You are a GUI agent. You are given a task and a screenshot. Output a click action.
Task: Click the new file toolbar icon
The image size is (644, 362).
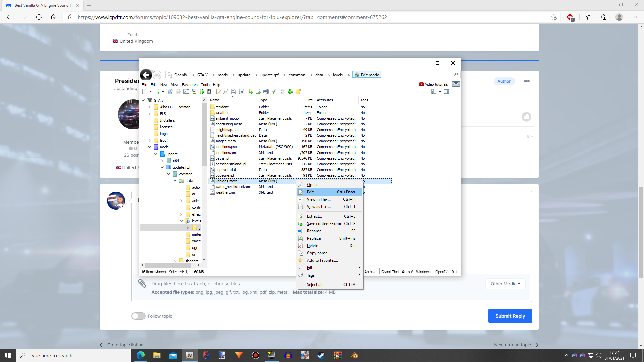[144, 92]
